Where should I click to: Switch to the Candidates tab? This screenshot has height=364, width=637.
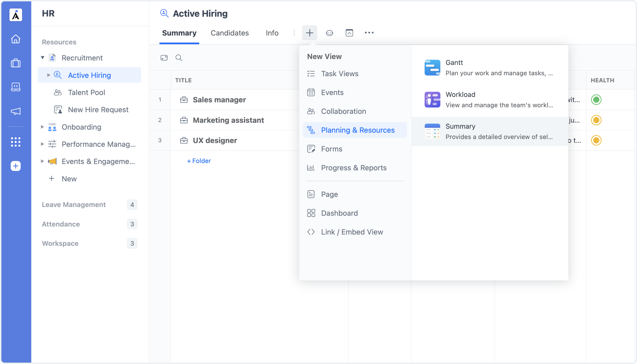coord(230,33)
